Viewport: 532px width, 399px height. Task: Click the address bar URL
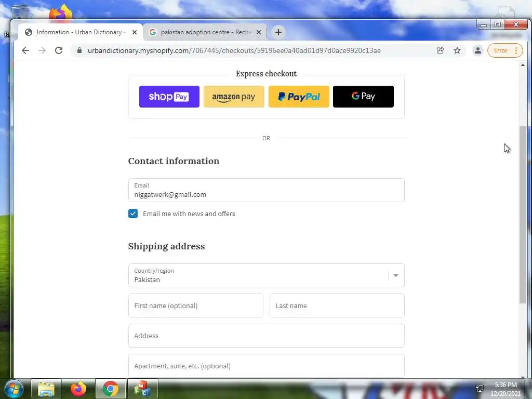pyautogui.click(x=234, y=50)
